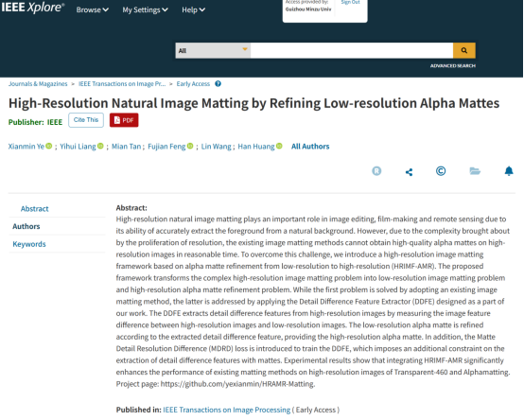Open the rights and permissions R icon
This screenshot has width=524, height=420.
(376, 171)
